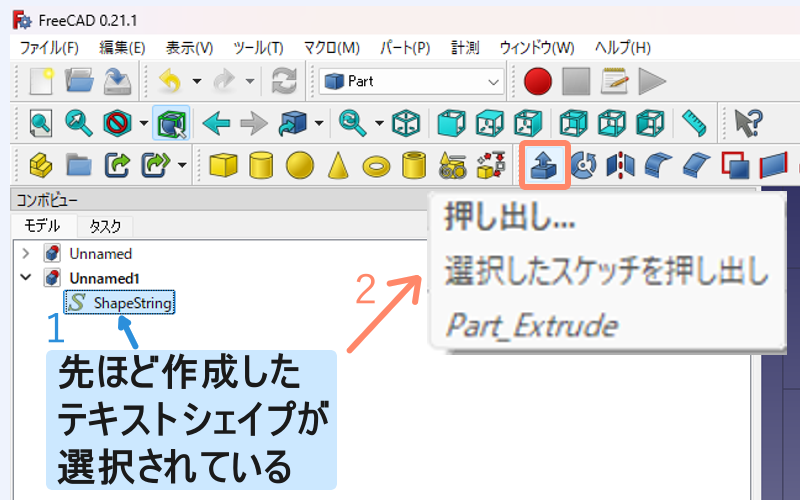Expand the draw style dropdown arrow
The image size is (800, 500).
144,123
